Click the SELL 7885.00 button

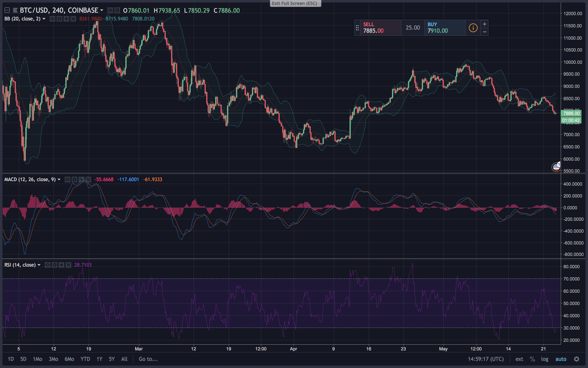pos(381,28)
